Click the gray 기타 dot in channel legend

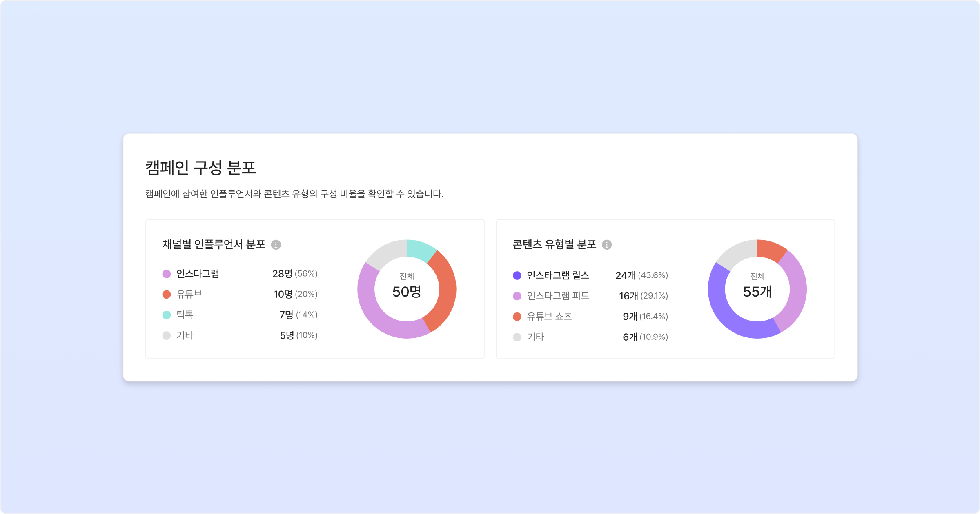[x=167, y=335]
